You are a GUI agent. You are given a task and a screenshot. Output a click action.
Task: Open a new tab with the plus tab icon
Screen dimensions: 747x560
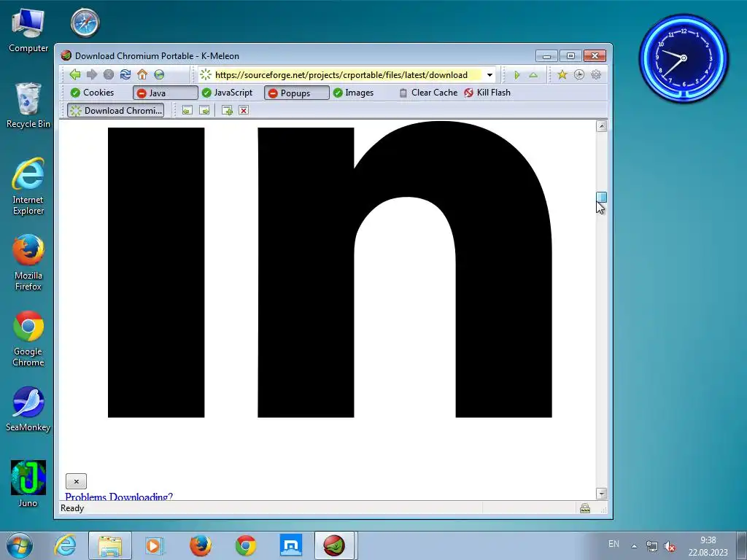point(228,111)
